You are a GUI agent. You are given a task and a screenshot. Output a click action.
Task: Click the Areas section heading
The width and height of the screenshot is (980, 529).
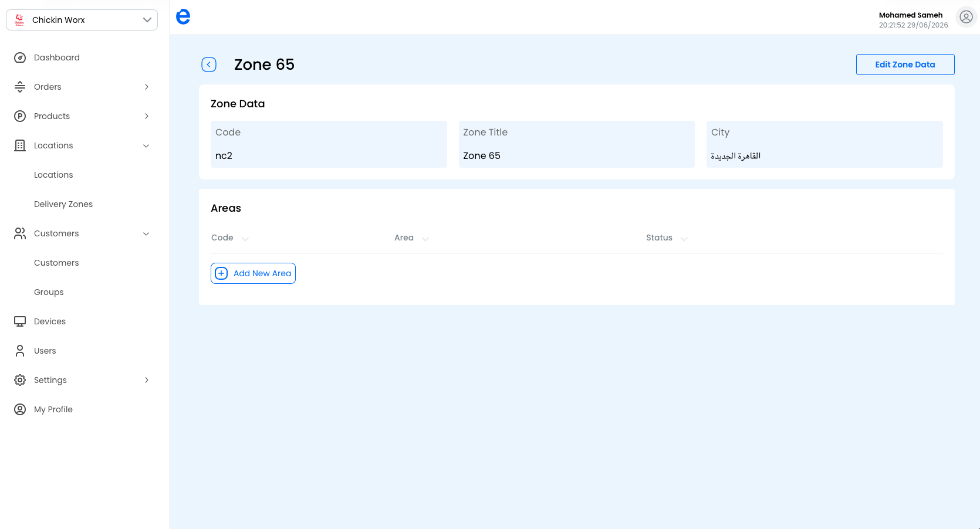pos(226,208)
